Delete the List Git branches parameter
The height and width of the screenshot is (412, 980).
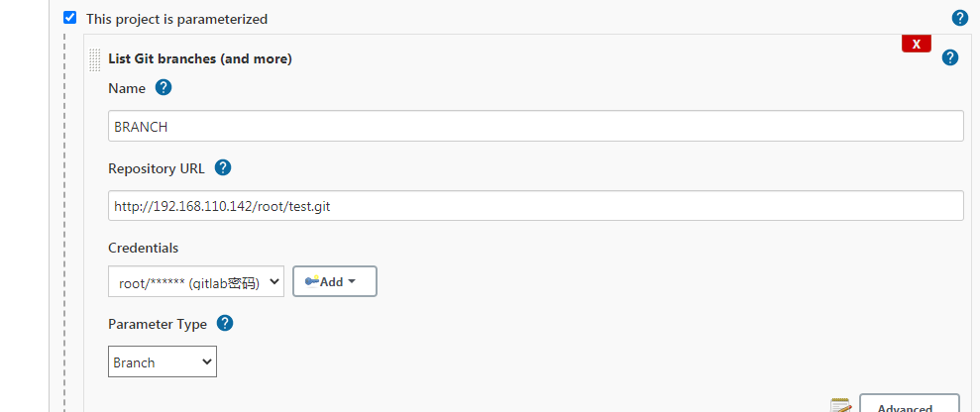pyautogui.click(x=916, y=44)
